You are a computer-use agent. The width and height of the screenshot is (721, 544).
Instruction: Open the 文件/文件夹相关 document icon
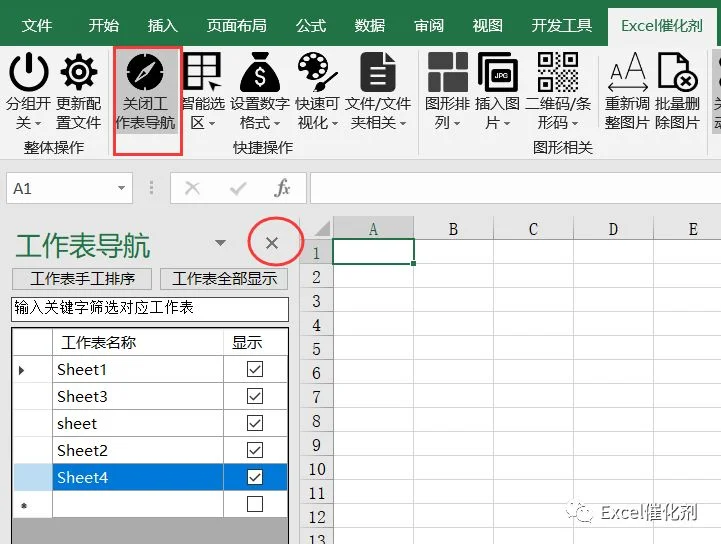click(378, 72)
